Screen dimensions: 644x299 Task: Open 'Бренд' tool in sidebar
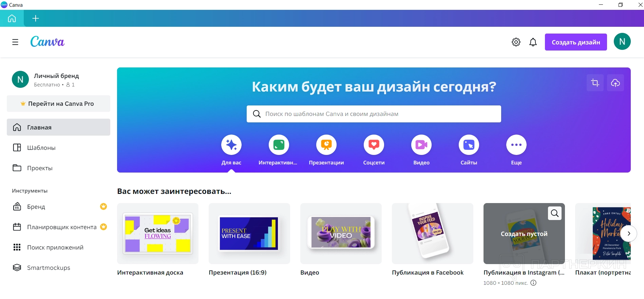coord(58,206)
